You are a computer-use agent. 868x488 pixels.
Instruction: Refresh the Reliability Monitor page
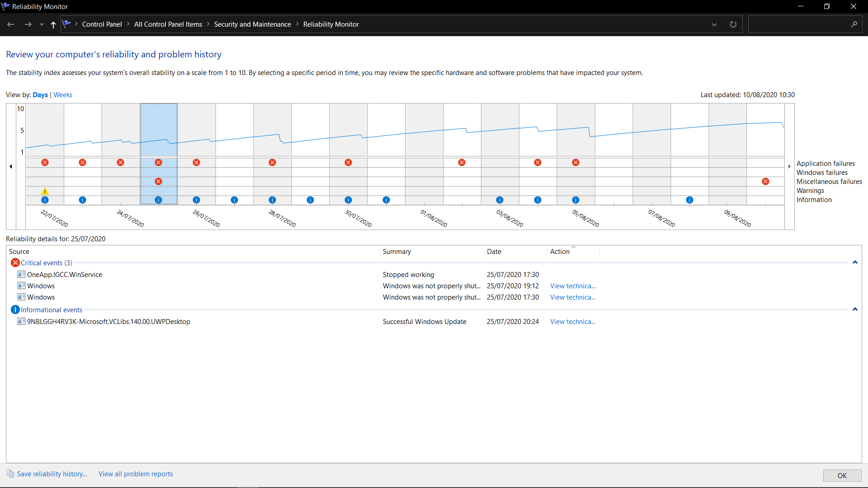pyautogui.click(x=733, y=24)
